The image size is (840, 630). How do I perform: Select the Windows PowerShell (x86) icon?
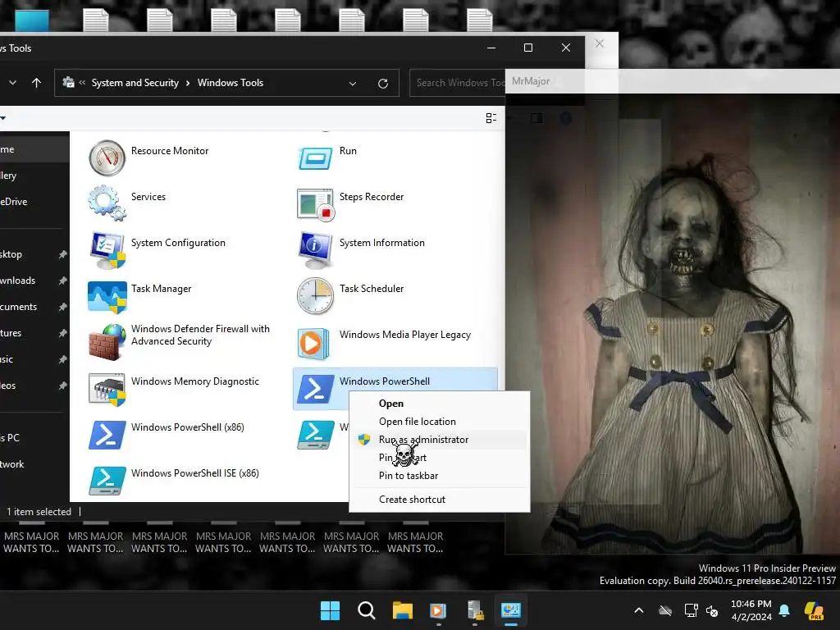[x=107, y=435]
